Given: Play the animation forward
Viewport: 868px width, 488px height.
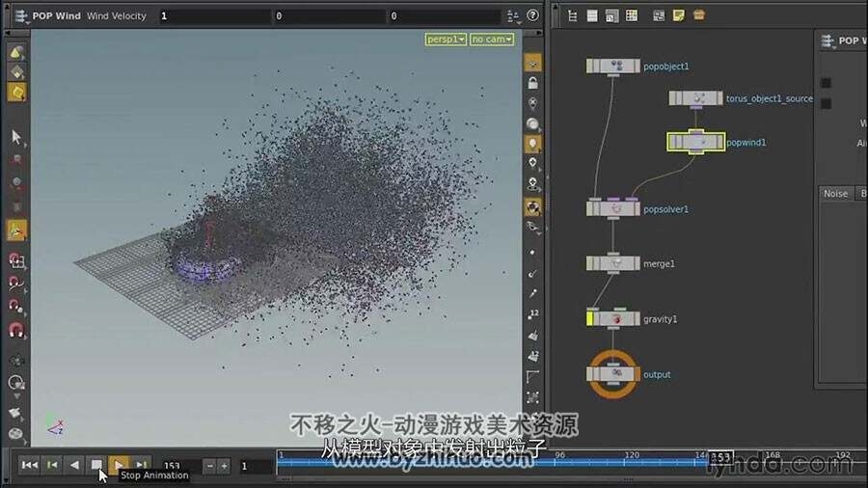Looking at the screenshot, I should pyautogui.click(x=118, y=465).
